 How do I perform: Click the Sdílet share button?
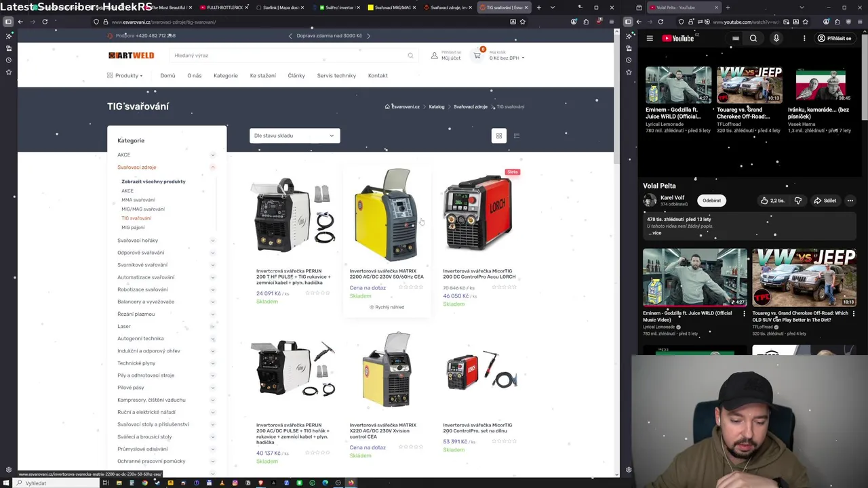(x=825, y=201)
